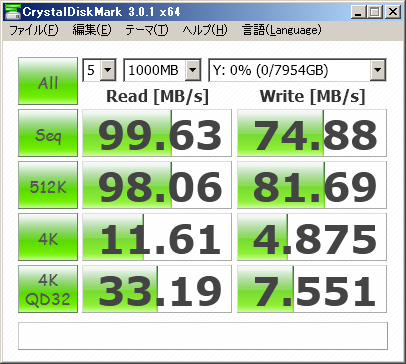
Task: Click the Write [MB/s] column header
Action: point(312,96)
